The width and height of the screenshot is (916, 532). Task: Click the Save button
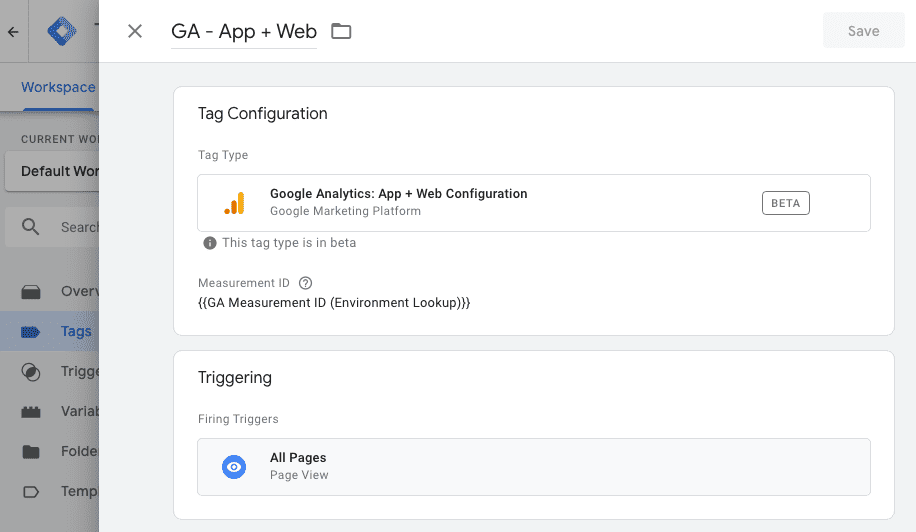coord(863,31)
